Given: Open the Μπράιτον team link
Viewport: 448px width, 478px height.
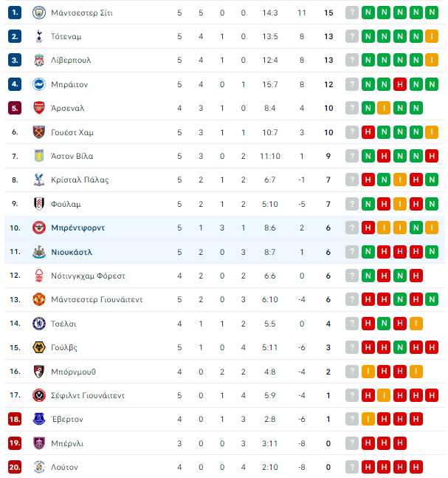Looking at the screenshot, I should pos(69,84).
